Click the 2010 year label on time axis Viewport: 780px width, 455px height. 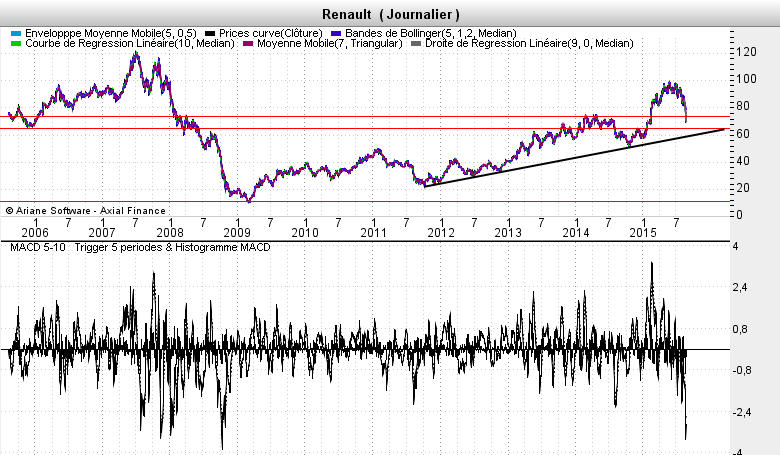point(305,233)
